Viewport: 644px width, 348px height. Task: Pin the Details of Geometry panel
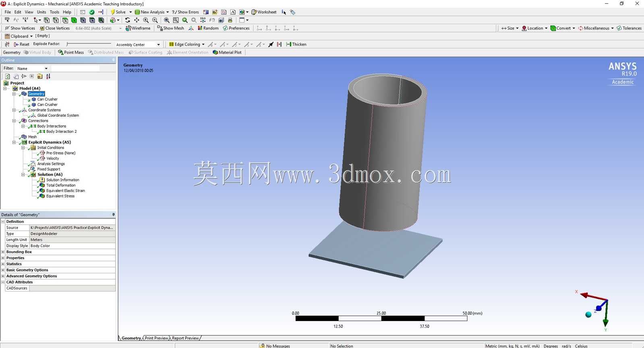tap(113, 214)
